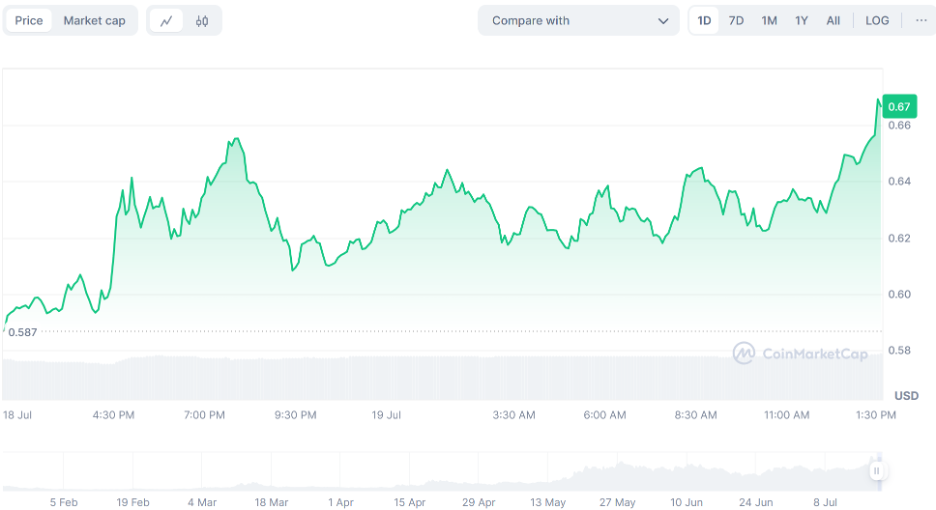Switch chart to Price view

coord(29,21)
